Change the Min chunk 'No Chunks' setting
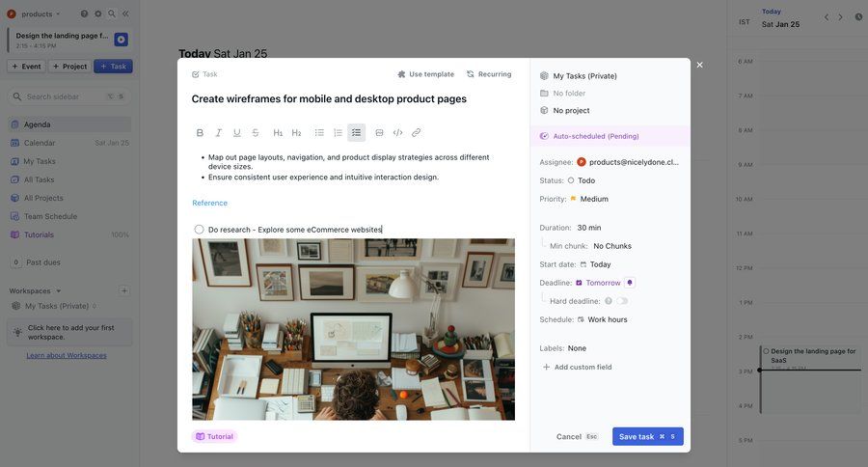 point(612,246)
